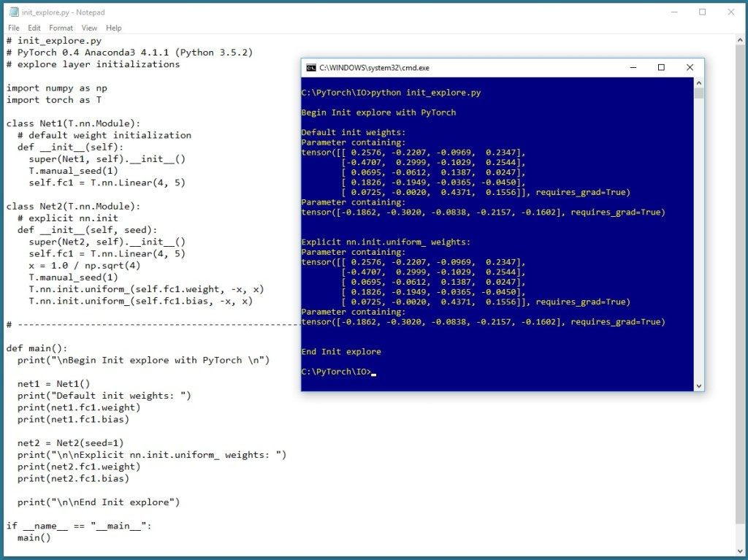Open the Format menu in Notepad

tap(61, 28)
